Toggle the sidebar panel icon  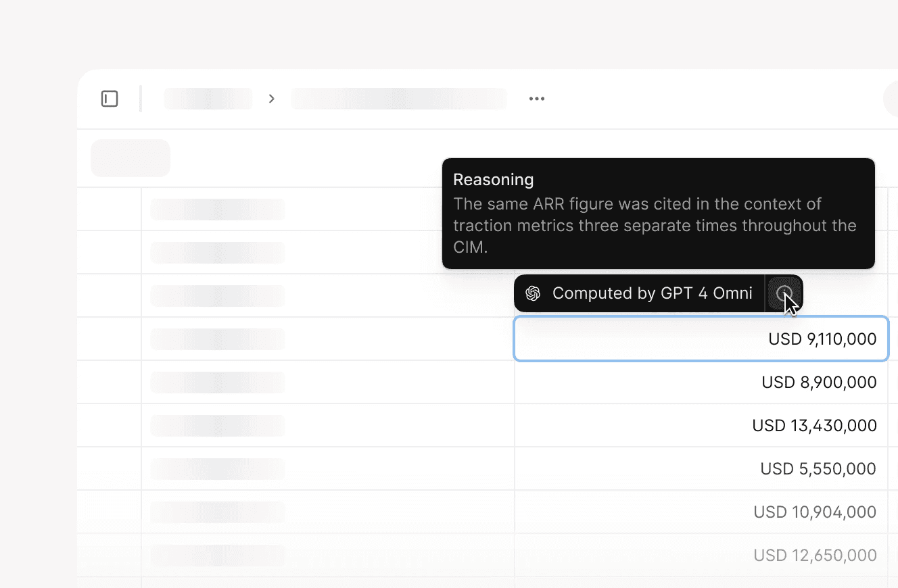pyautogui.click(x=110, y=99)
